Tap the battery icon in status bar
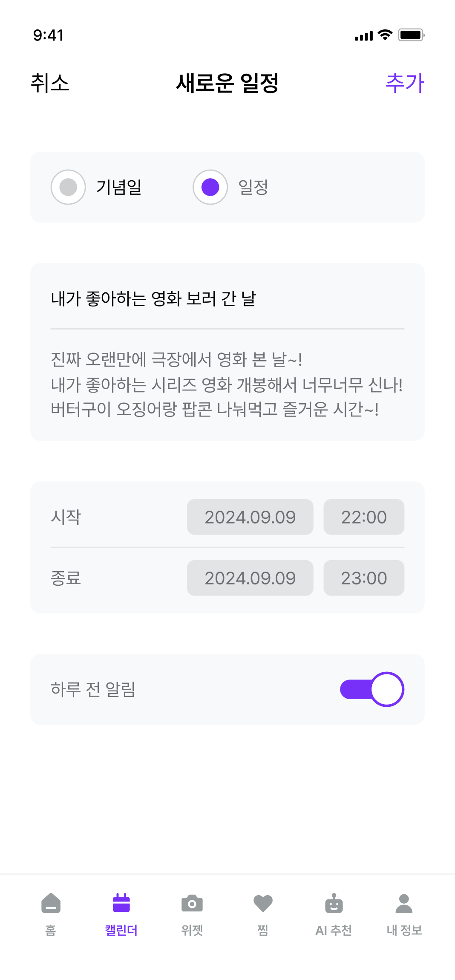The image size is (455, 980). 411,35
